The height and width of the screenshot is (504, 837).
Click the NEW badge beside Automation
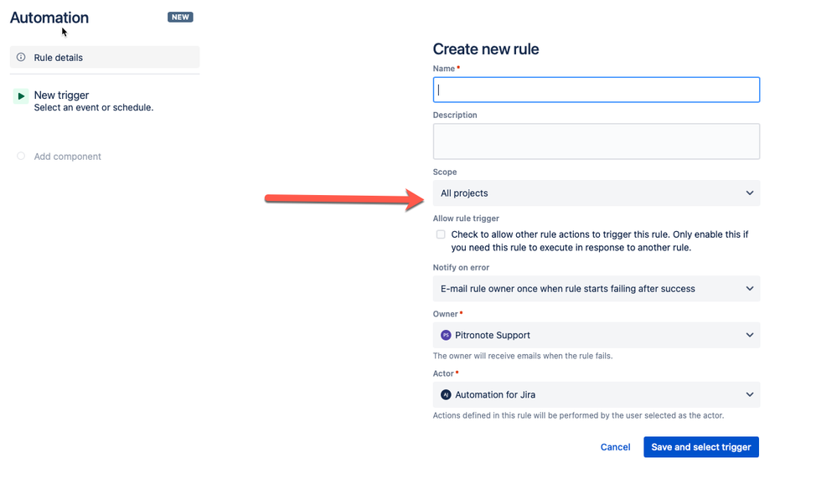[x=180, y=17]
